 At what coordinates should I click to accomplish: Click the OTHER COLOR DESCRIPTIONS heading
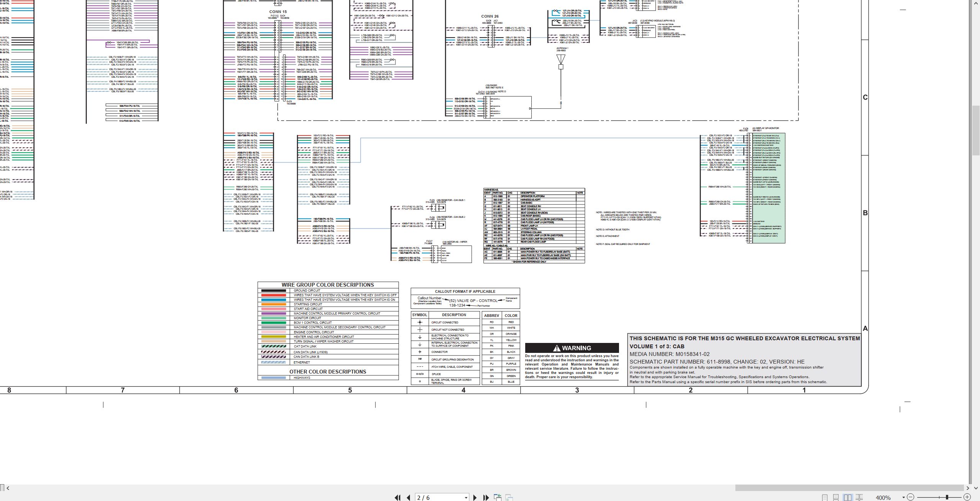[x=328, y=372]
